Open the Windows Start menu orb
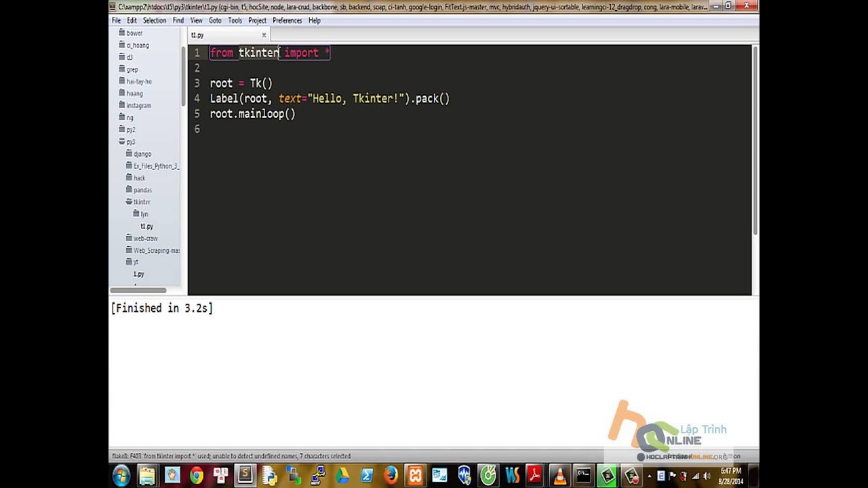868x488 pixels. coord(120,475)
